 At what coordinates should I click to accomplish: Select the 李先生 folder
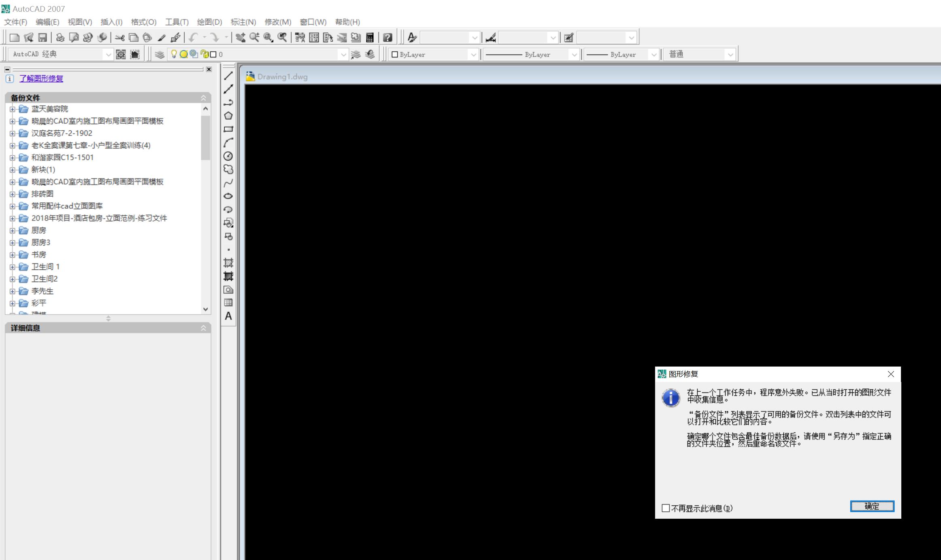pyautogui.click(x=42, y=291)
